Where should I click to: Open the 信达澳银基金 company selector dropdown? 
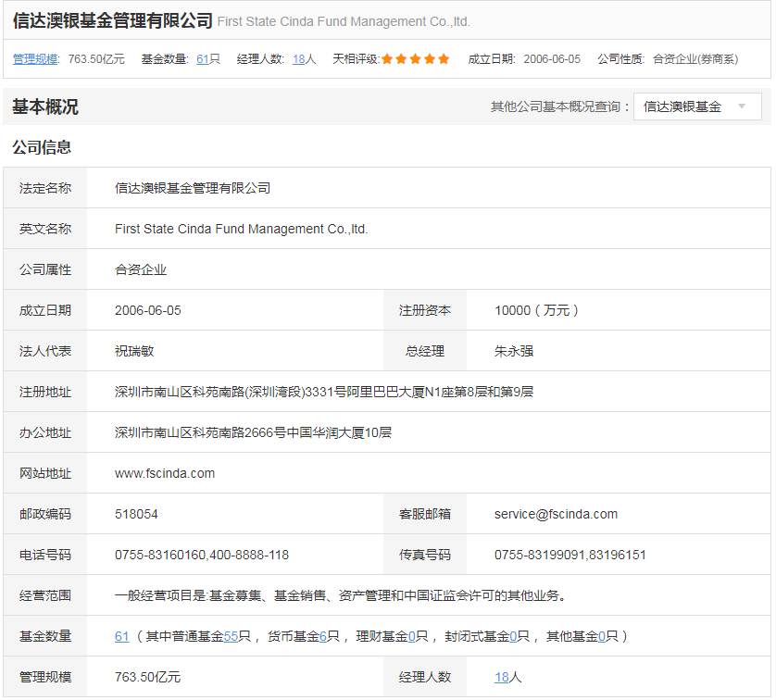pos(697,106)
